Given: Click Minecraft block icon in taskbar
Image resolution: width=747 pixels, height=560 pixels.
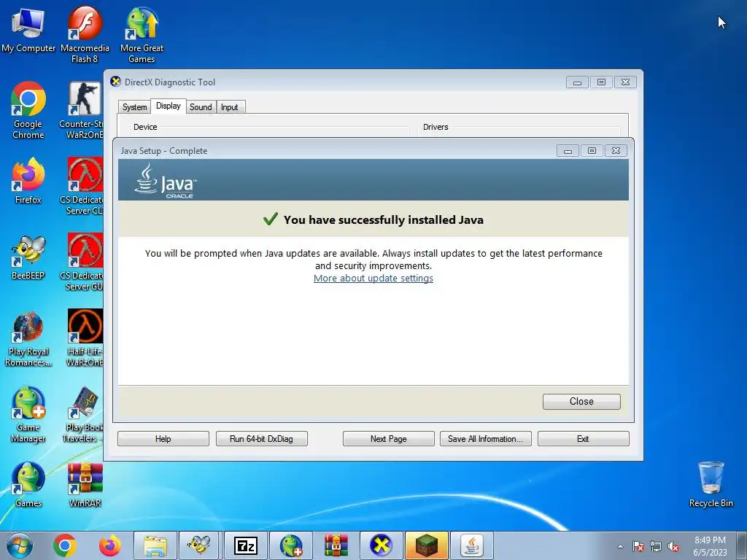Looking at the screenshot, I should (x=426, y=545).
